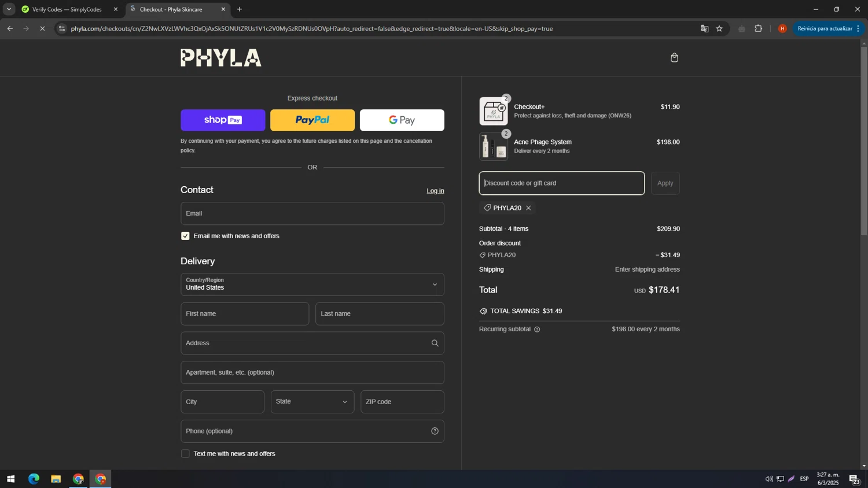Focus the Phone (optional) field
This screenshot has width=868, height=488.
coord(312,431)
